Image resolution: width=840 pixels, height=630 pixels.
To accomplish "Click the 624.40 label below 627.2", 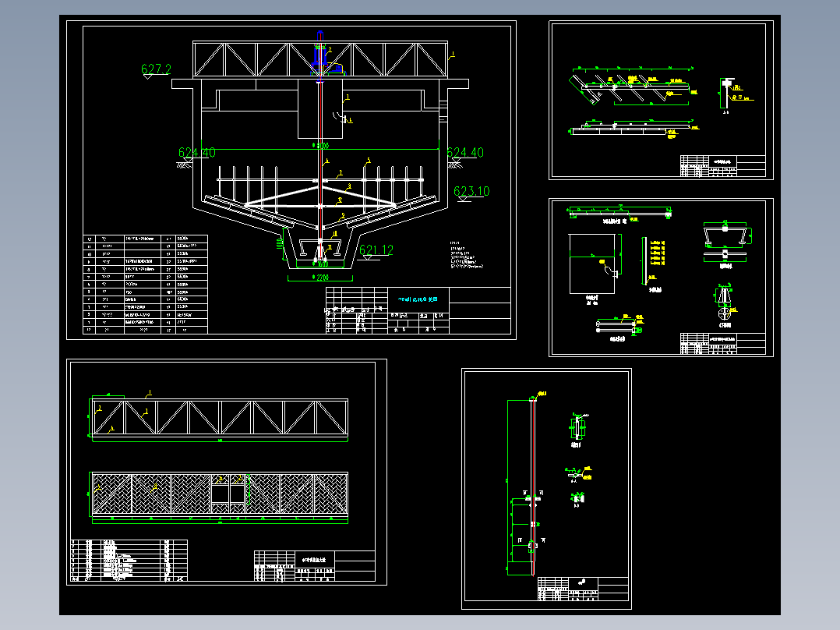I will (x=196, y=153).
